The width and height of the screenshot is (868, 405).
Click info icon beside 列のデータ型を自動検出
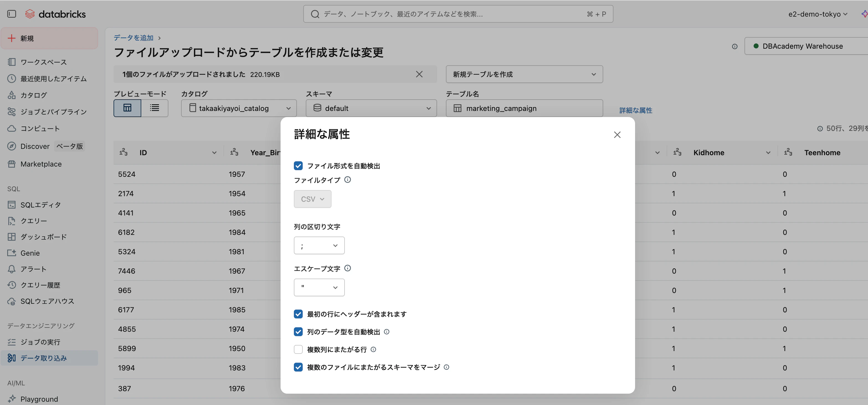pos(386,332)
